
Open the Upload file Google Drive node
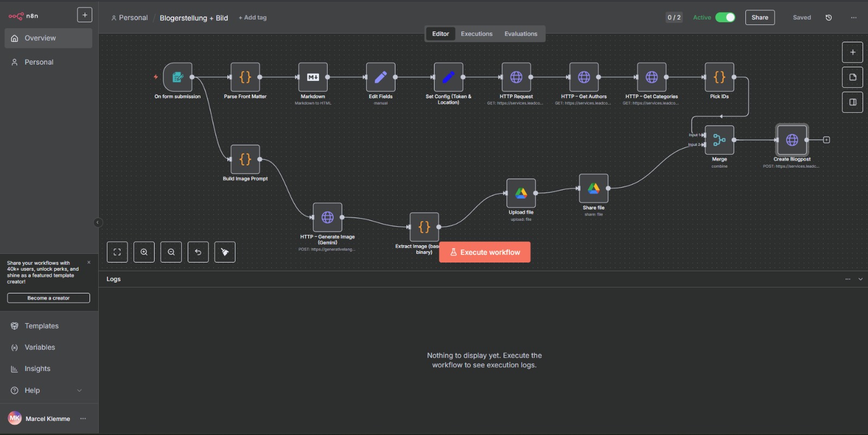point(521,193)
